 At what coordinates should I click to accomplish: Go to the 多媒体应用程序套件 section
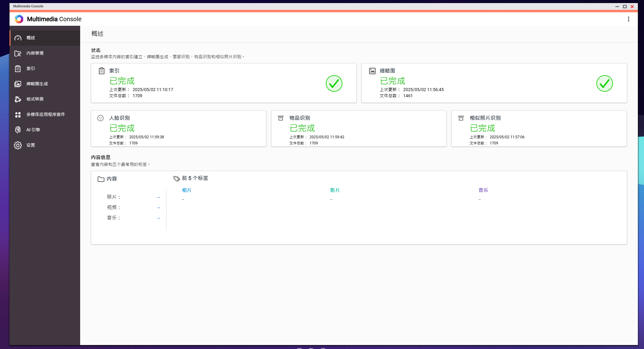coord(45,115)
